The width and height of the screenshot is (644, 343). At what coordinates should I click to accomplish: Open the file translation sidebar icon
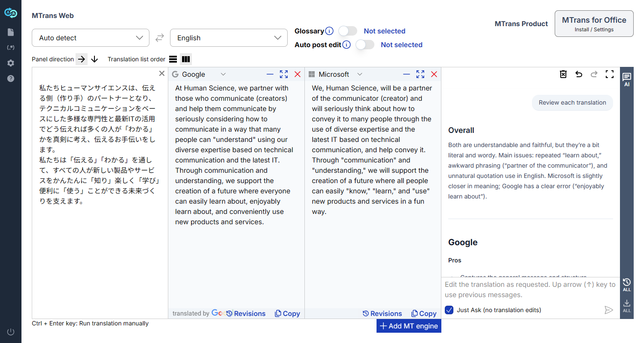[11, 32]
